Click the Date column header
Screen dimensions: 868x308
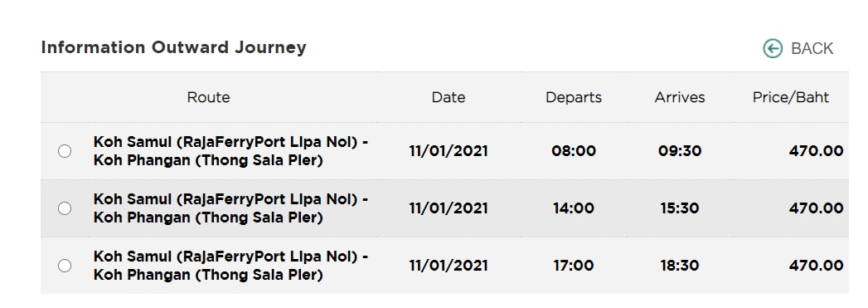(449, 97)
